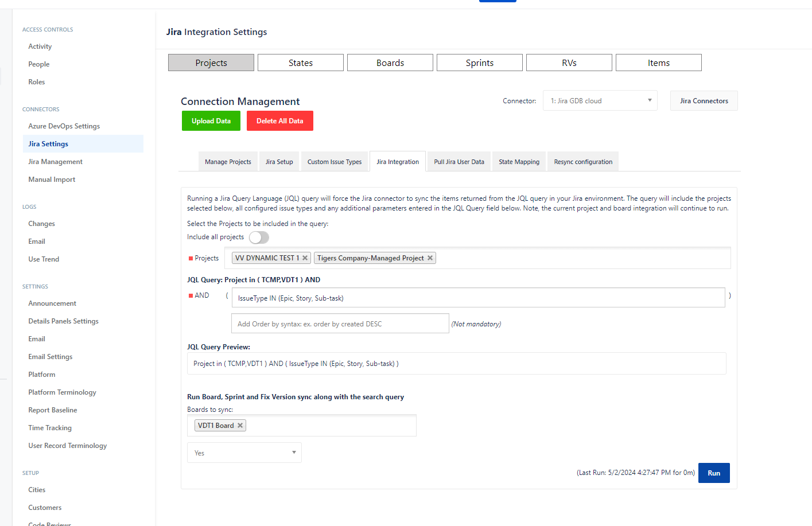
Task: Open Email under Logs
Action: [37, 241]
